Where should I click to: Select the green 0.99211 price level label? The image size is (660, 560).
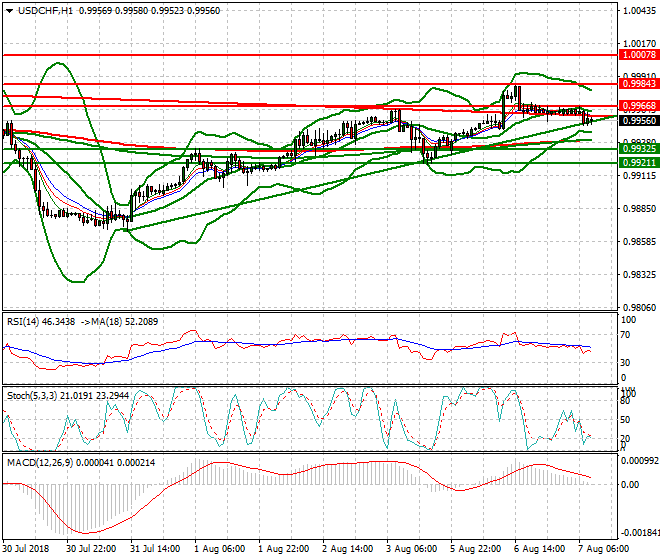click(639, 163)
